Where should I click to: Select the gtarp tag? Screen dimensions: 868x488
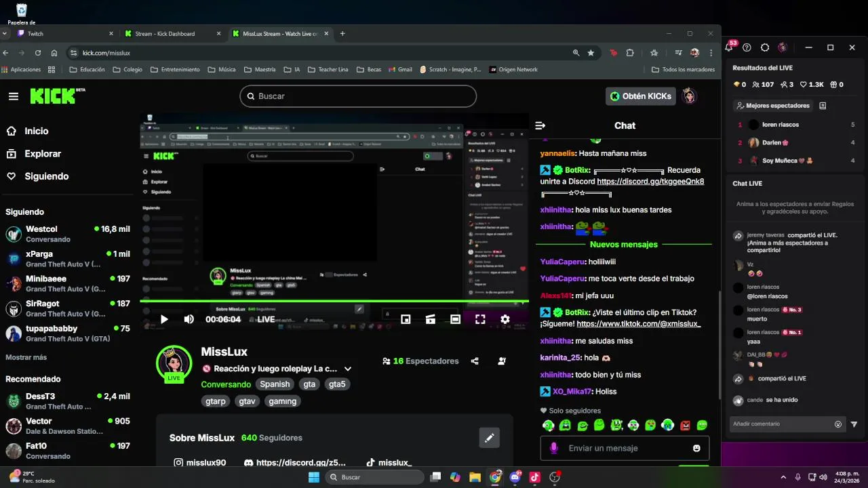click(x=216, y=401)
